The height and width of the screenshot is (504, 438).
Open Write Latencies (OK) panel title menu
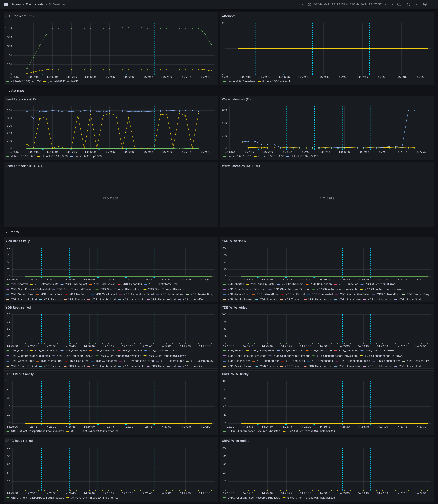point(237,99)
